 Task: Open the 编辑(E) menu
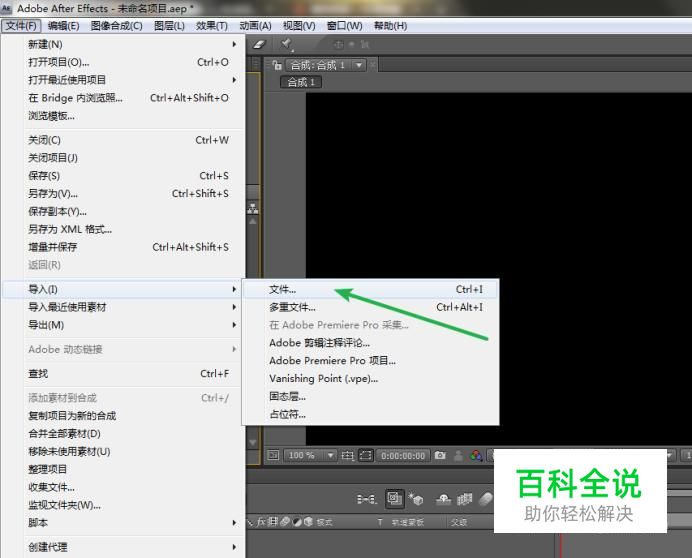tap(64, 26)
